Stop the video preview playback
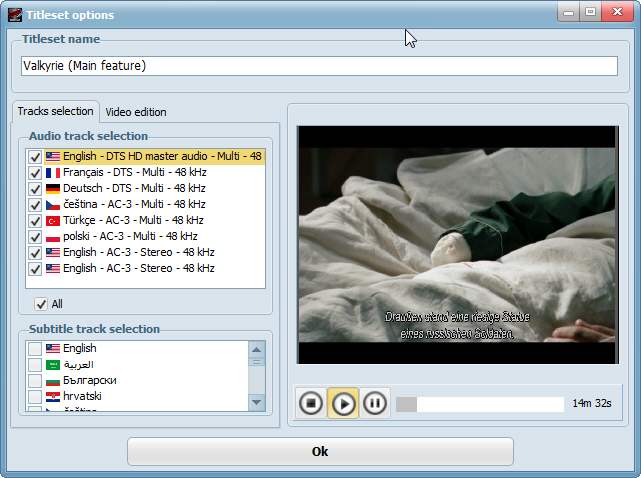Viewport: 641px width, 478px height. point(311,404)
